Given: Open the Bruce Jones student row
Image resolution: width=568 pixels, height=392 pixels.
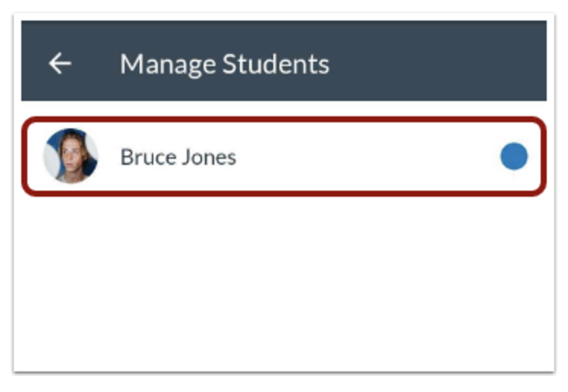Looking at the screenshot, I should (x=284, y=156).
